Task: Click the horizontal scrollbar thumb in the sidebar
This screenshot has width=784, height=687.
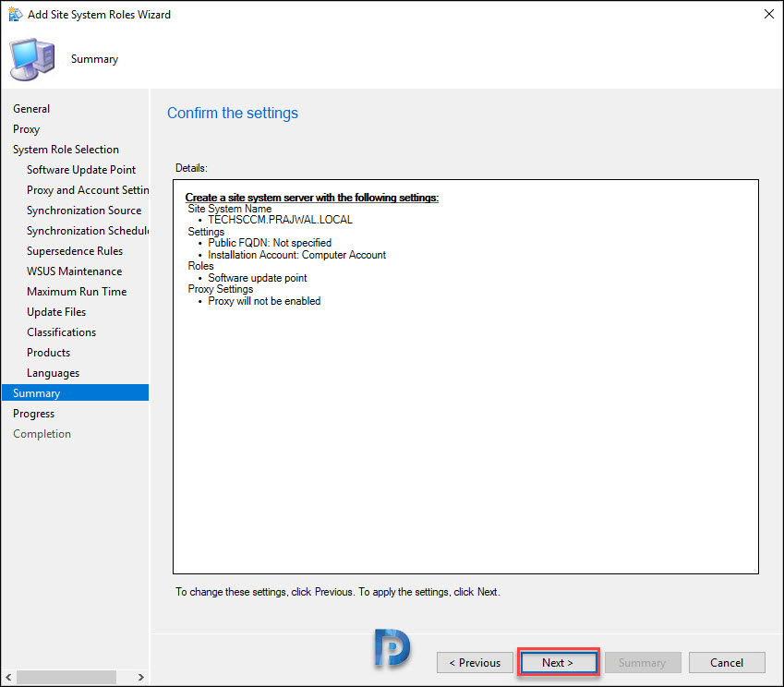Action: pos(66,677)
